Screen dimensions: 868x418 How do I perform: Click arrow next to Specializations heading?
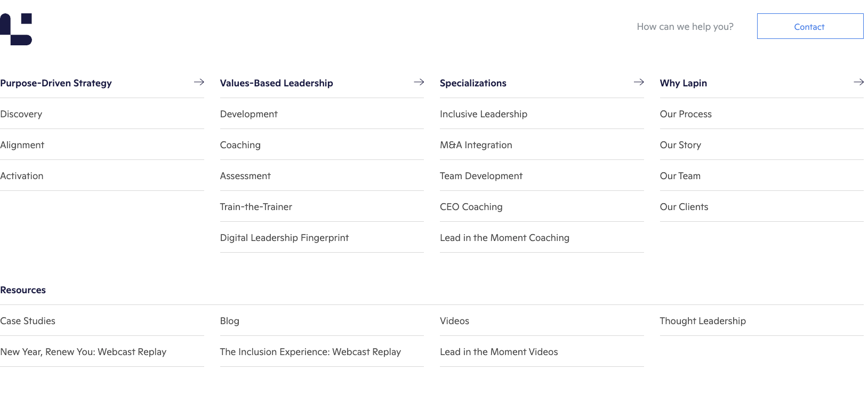(x=639, y=82)
